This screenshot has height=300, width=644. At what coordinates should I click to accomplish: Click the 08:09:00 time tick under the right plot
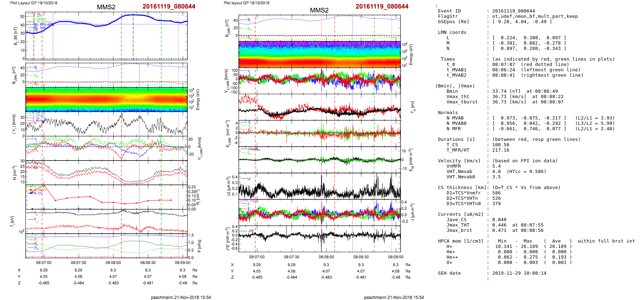coord(396,257)
